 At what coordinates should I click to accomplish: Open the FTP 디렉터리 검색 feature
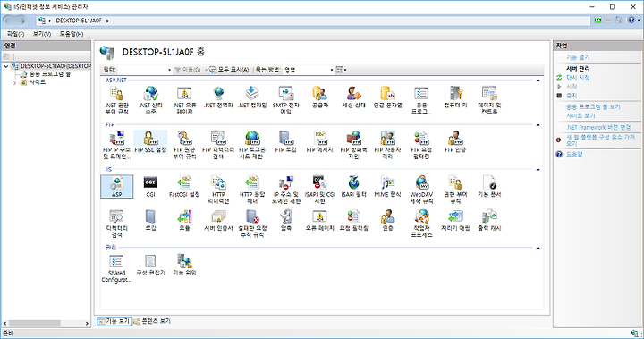pyautogui.click(x=218, y=145)
